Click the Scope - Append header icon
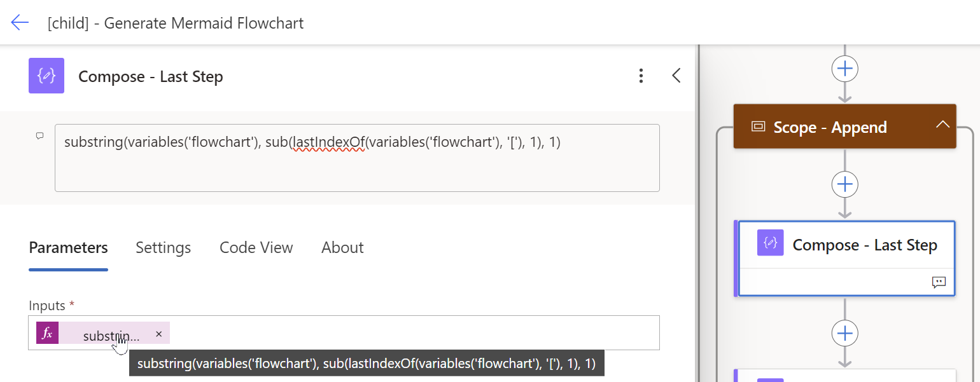The height and width of the screenshot is (382, 980). (758, 126)
